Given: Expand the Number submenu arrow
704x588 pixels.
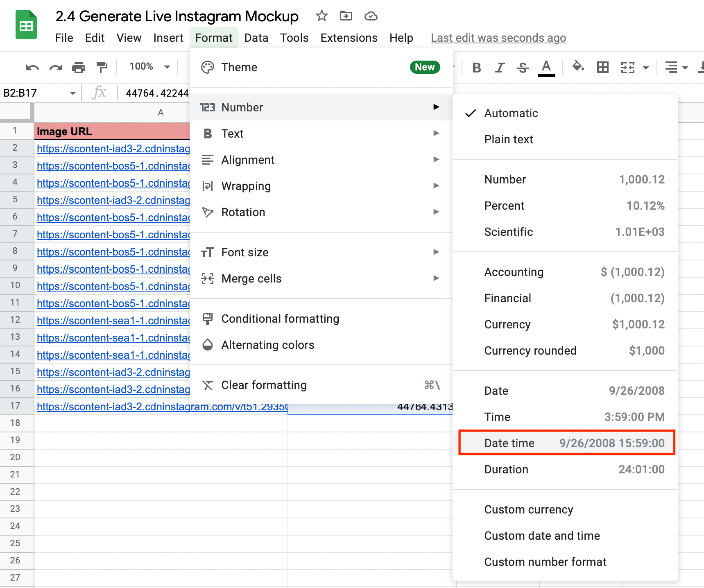Looking at the screenshot, I should pyautogui.click(x=436, y=107).
